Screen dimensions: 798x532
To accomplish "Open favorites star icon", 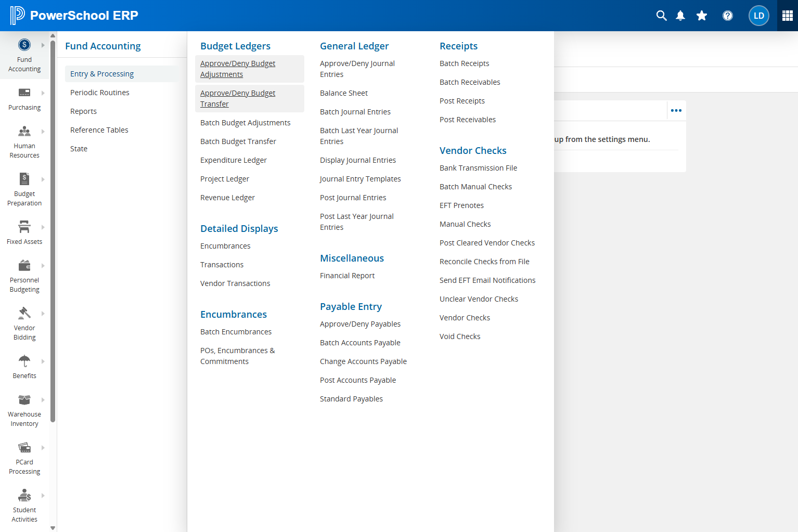I will (702, 16).
